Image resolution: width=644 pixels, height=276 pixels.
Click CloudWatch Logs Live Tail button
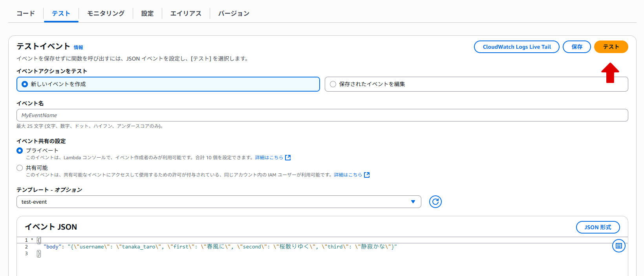click(517, 47)
